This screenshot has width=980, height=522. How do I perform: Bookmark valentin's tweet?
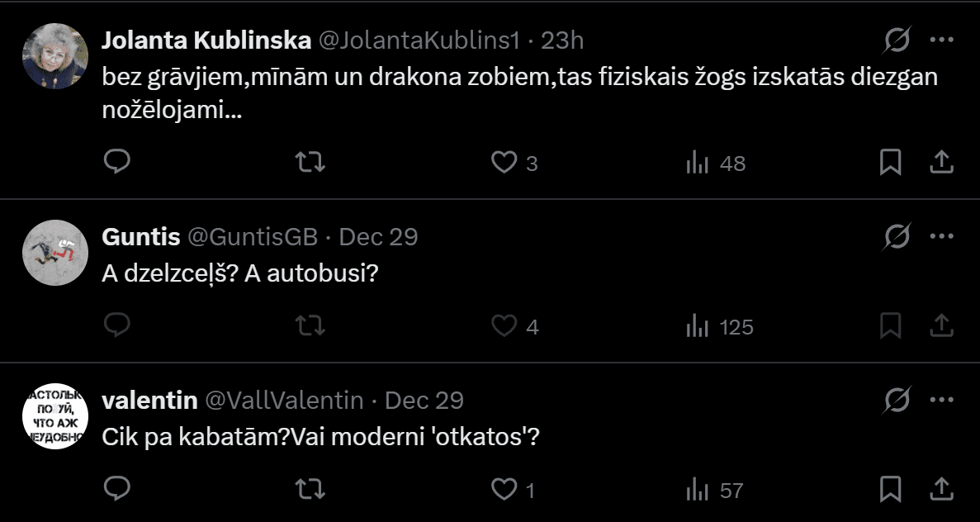[890, 490]
